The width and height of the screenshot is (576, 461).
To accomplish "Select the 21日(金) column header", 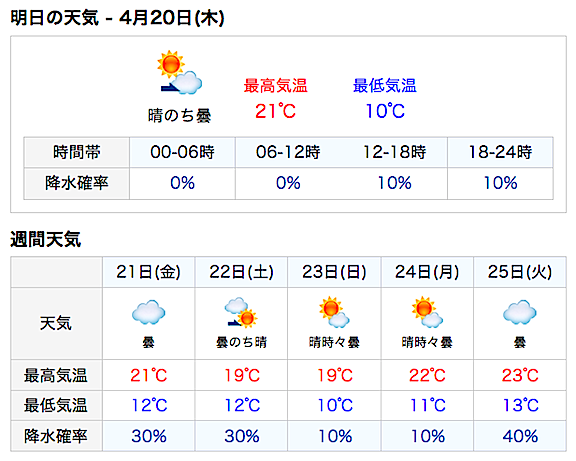I will [x=148, y=272].
